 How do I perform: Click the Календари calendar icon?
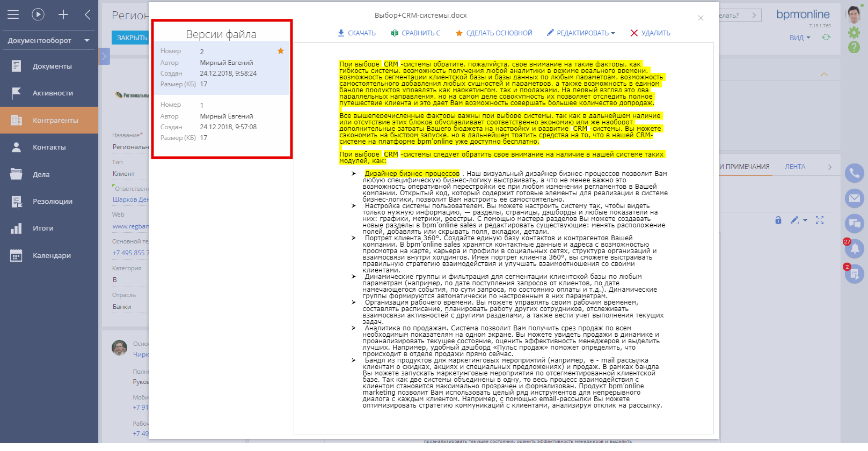pos(16,255)
